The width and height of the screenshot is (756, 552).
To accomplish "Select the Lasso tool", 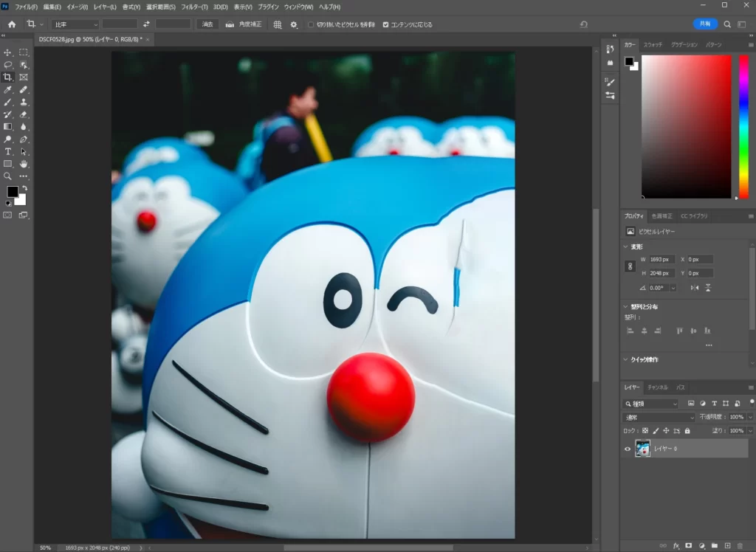I will [x=7, y=65].
